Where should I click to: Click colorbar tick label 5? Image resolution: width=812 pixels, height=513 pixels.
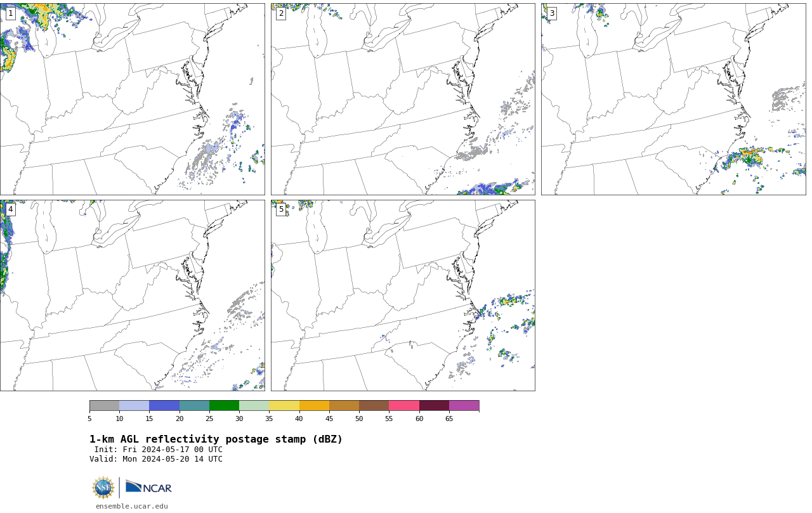click(x=89, y=419)
